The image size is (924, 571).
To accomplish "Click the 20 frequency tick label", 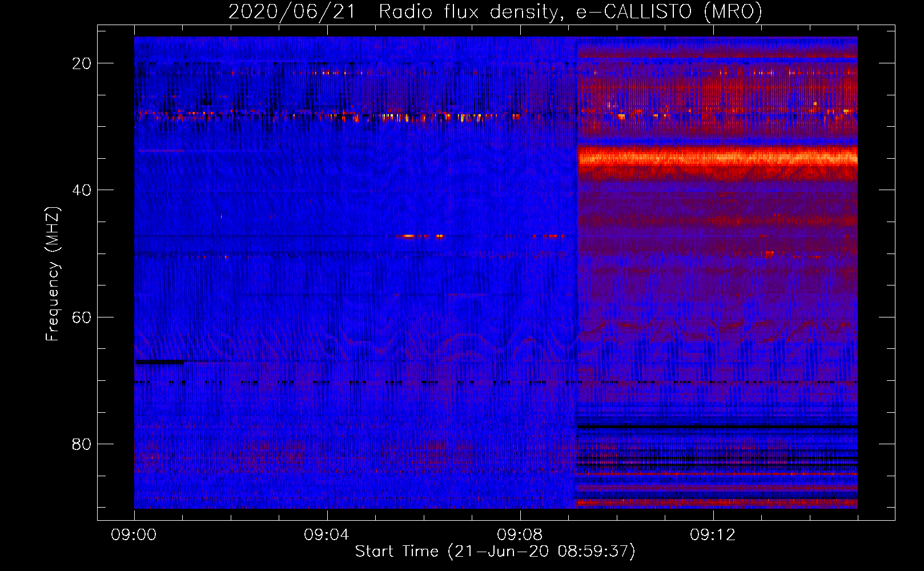I will point(82,63).
